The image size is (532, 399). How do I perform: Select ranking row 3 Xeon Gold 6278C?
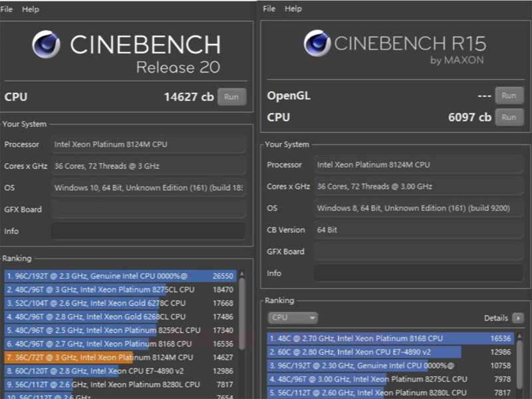click(120, 303)
